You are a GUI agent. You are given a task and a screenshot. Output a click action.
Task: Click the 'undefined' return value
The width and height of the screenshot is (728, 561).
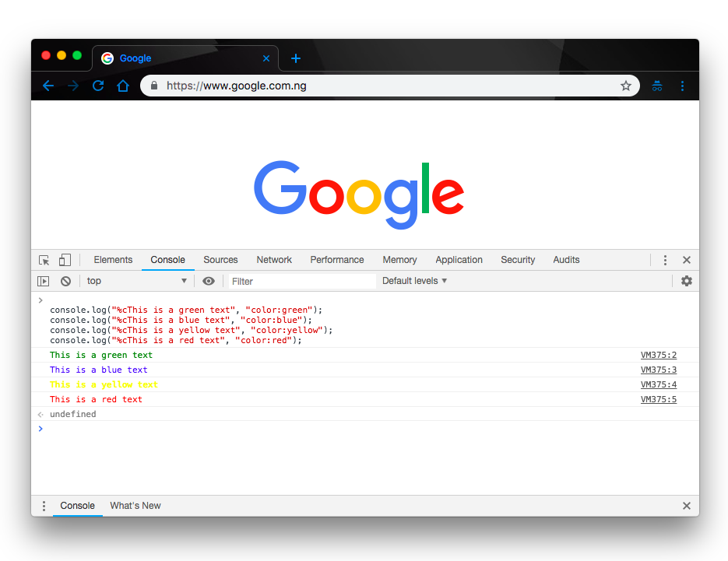[73, 414]
